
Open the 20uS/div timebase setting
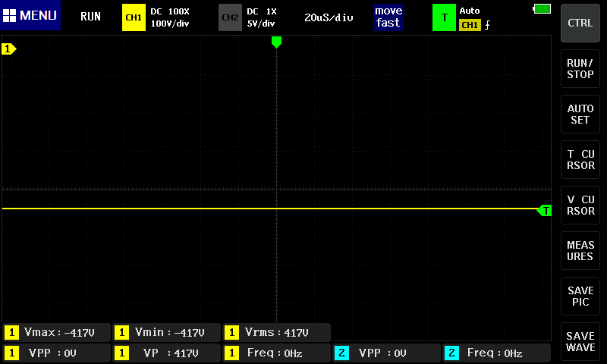329,17
